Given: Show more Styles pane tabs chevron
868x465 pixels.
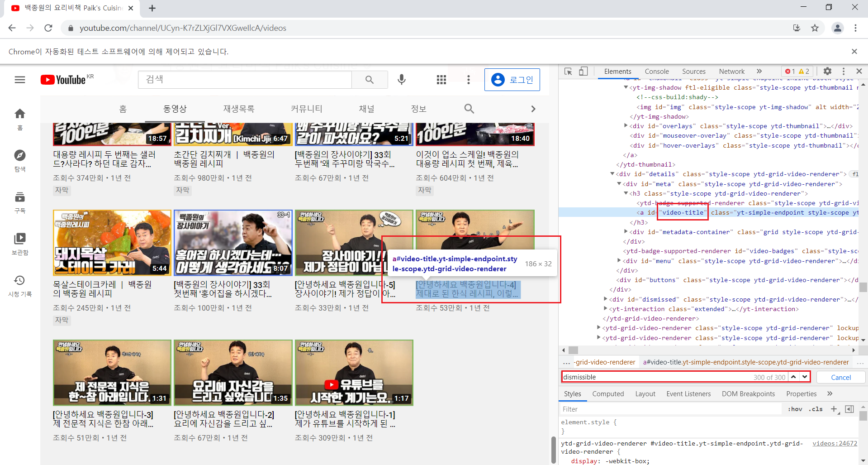Looking at the screenshot, I should coord(830,393).
